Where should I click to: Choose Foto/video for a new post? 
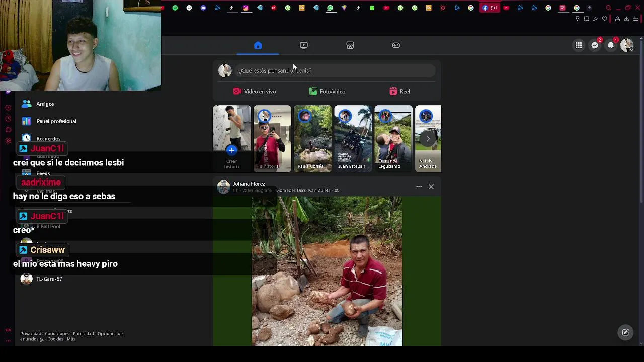point(327,92)
